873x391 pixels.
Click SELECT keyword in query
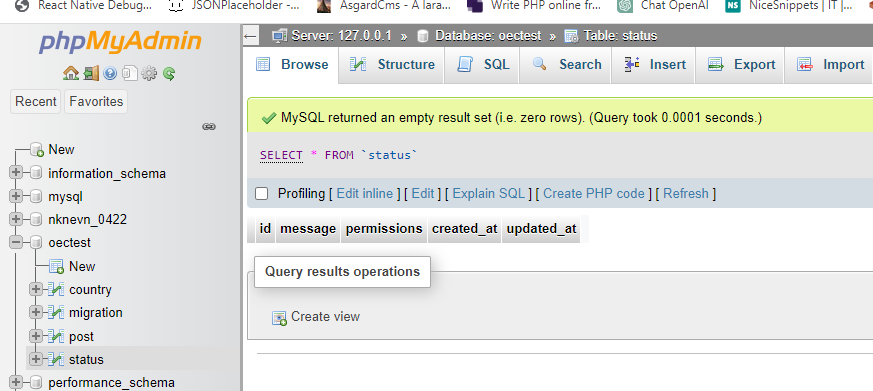point(281,155)
